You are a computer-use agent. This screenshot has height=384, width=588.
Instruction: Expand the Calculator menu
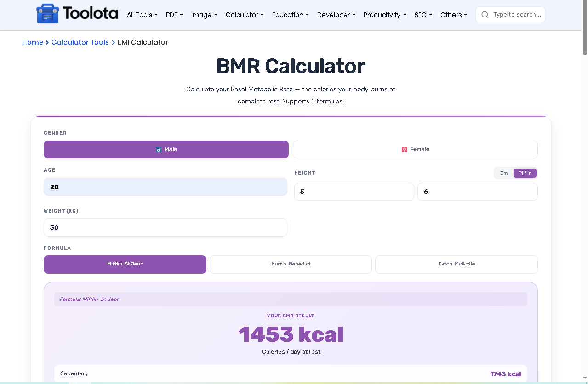click(245, 15)
